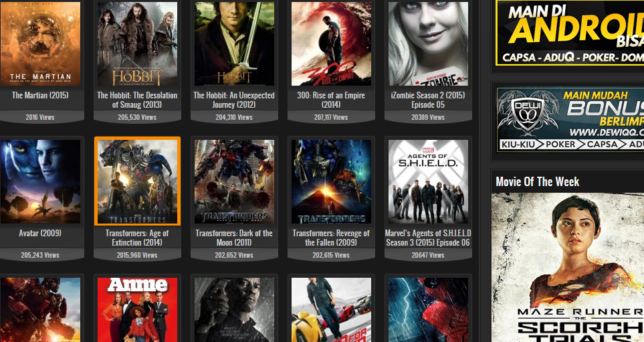Open the Annie movie poster
This screenshot has height=342, width=644.
137,310
